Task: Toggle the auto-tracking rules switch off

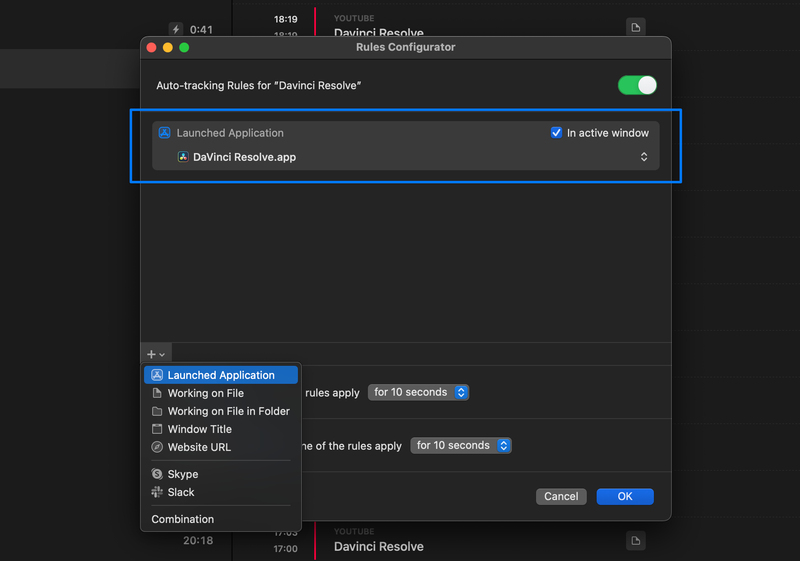Action: coord(637,85)
